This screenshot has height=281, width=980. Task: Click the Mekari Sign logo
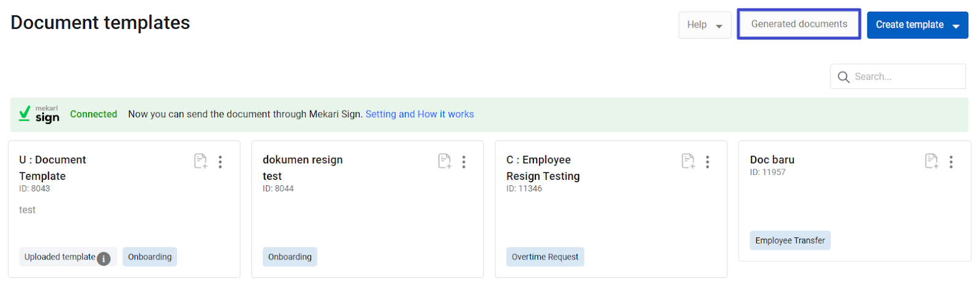tap(40, 114)
